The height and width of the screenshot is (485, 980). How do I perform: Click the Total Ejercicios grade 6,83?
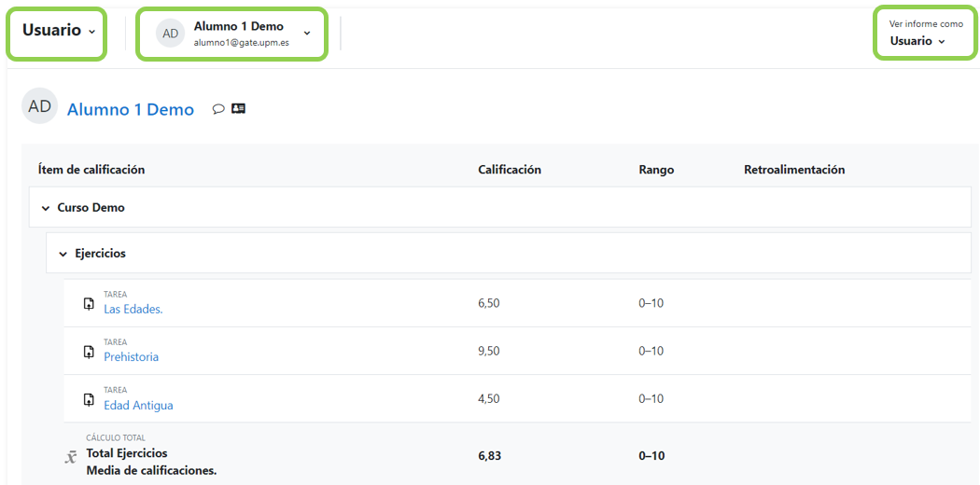pyautogui.click(x=490, y=456)
